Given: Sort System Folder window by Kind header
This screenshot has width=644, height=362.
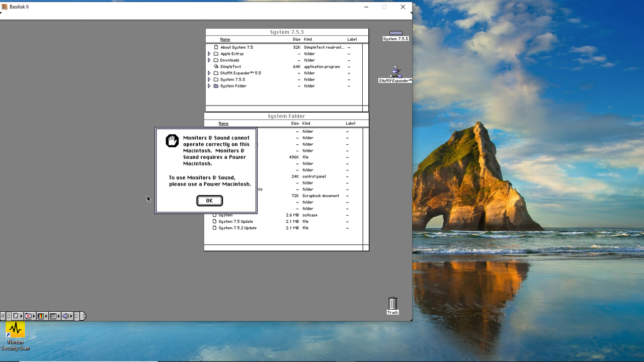Looking at the screenshot, I should [306, 123].
